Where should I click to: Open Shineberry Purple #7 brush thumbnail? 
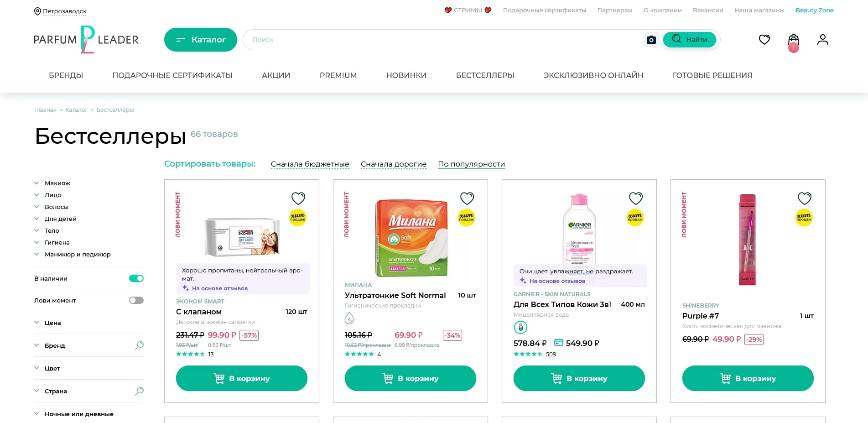[747, 240]
